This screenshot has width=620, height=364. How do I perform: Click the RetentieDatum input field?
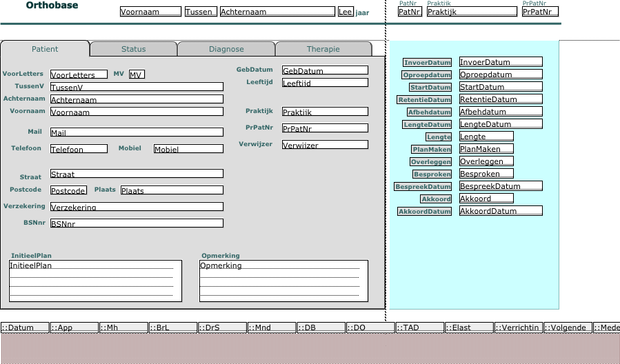click(501, 99)
